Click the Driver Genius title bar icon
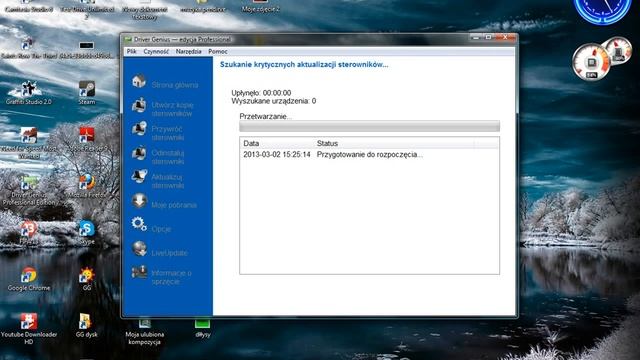Screen dimensions: 640x360 (128, 39)
